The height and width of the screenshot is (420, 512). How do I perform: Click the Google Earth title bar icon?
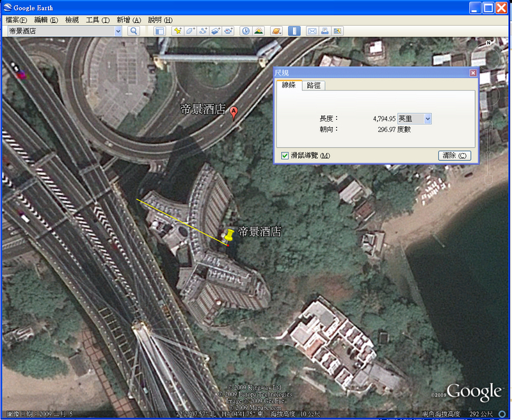pos(7,8)
